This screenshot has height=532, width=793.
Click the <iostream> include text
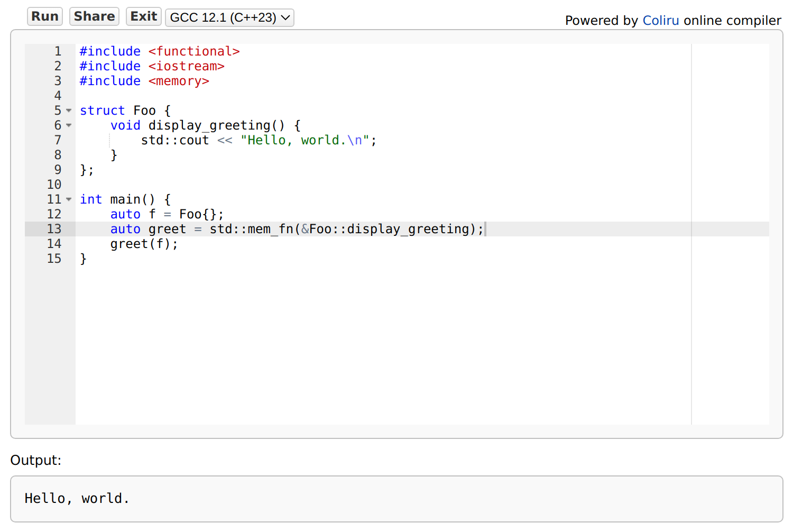[x=187, y=66]
